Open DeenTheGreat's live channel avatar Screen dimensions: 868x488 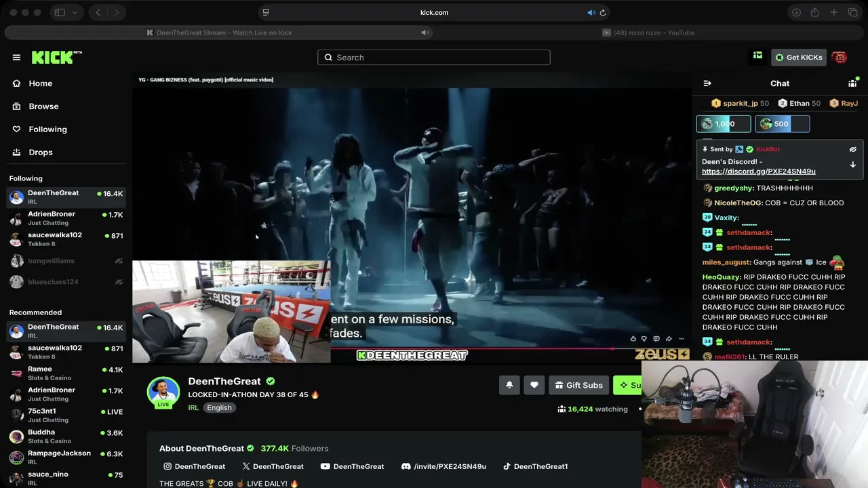point(163,393)
